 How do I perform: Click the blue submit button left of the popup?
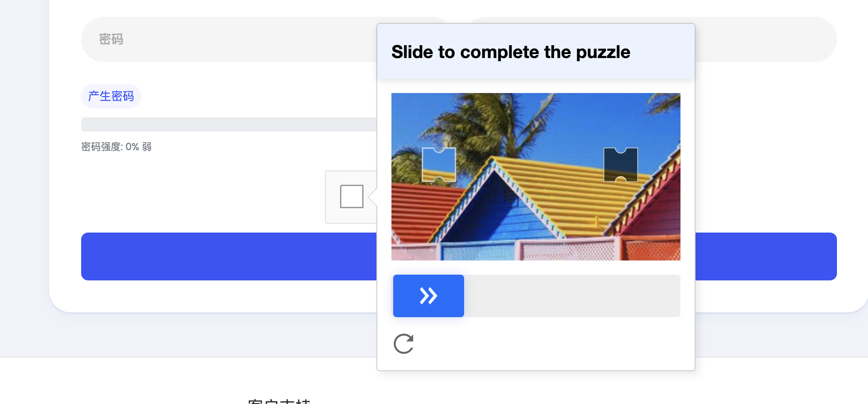(x=228, y=256)
